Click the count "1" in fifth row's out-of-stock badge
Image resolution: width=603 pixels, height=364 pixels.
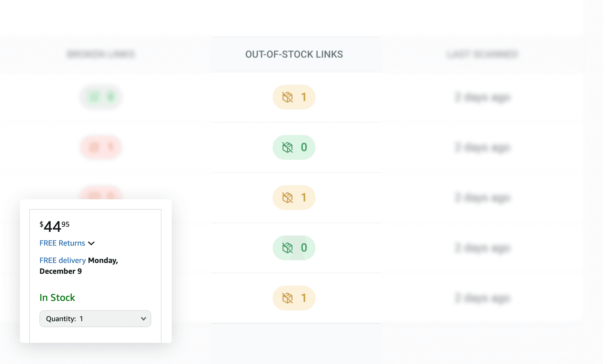304,298
